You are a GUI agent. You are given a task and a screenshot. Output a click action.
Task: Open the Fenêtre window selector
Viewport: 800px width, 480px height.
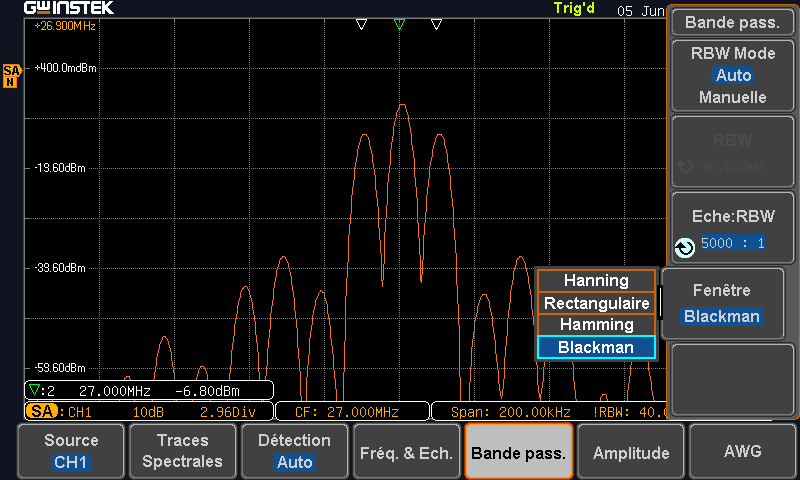coord(722,304)
